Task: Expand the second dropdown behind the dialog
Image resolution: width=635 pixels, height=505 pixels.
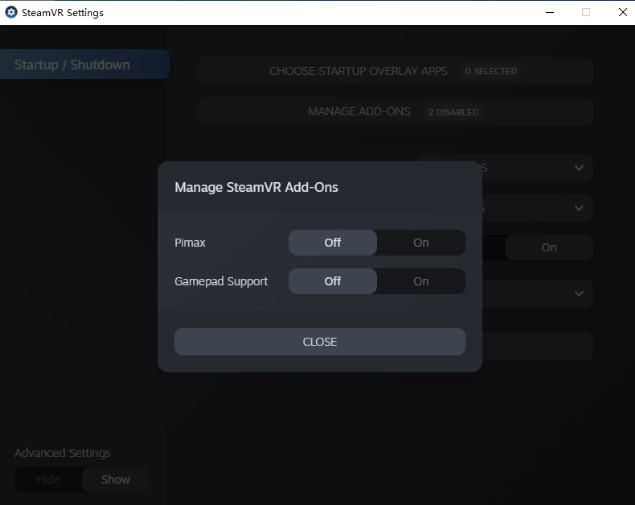Action: (579, 208)
